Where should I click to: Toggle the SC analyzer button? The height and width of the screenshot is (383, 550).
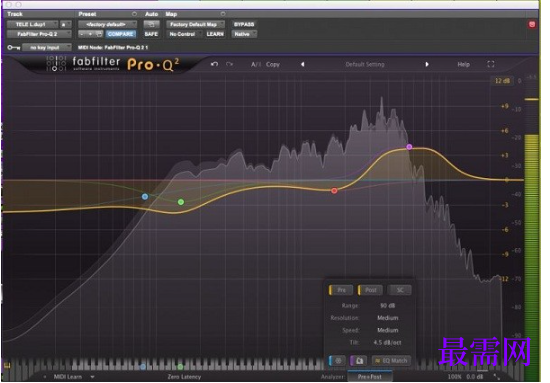(x=400, y=290)
